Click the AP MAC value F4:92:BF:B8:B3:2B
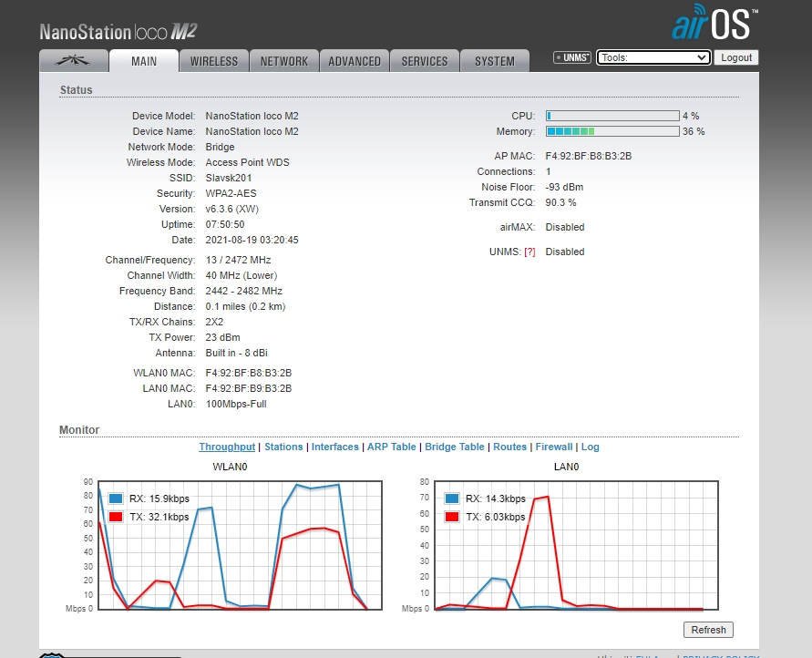 pyautogui.click(x=589, y=157)
